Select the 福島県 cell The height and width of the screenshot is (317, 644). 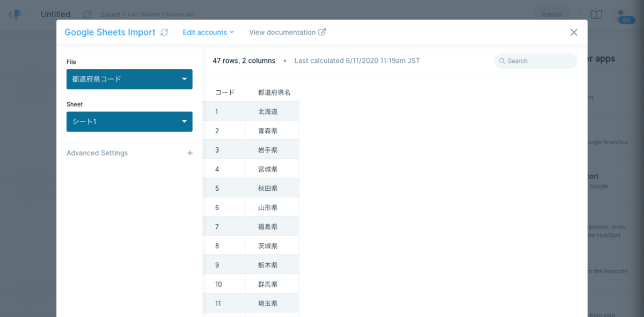click(x=272, y=227)
